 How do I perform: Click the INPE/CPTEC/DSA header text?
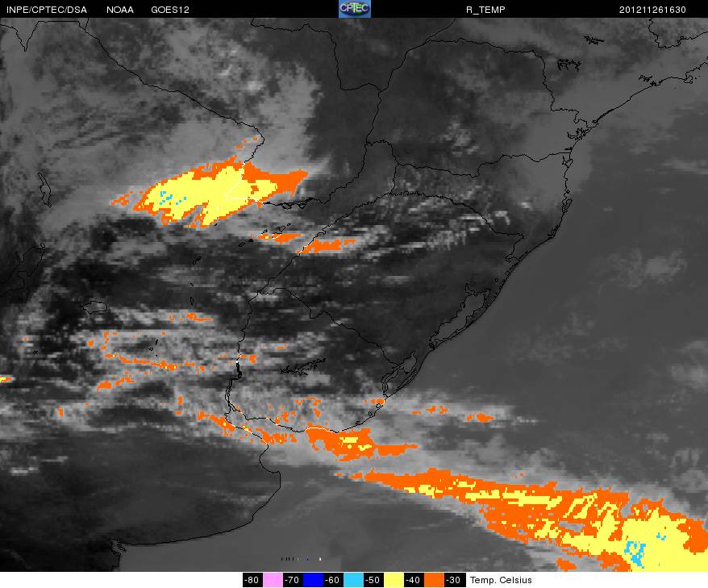(47, 10)
